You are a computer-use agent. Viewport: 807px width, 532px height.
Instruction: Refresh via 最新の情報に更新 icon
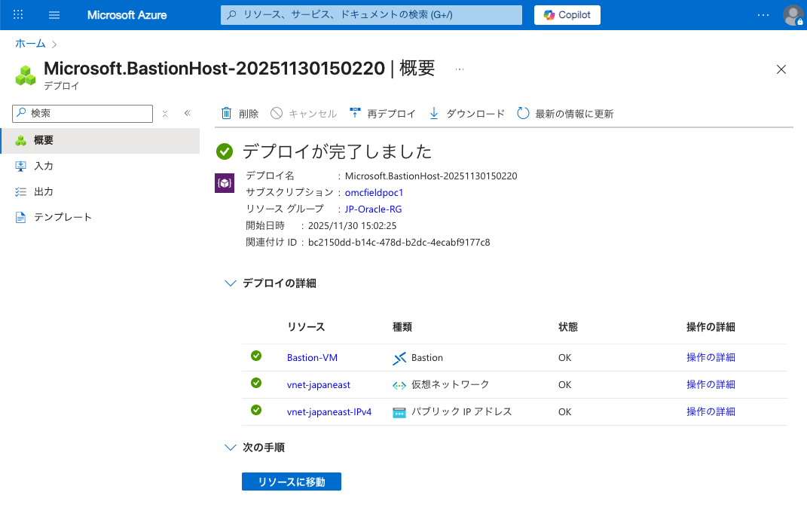[523, 113]
